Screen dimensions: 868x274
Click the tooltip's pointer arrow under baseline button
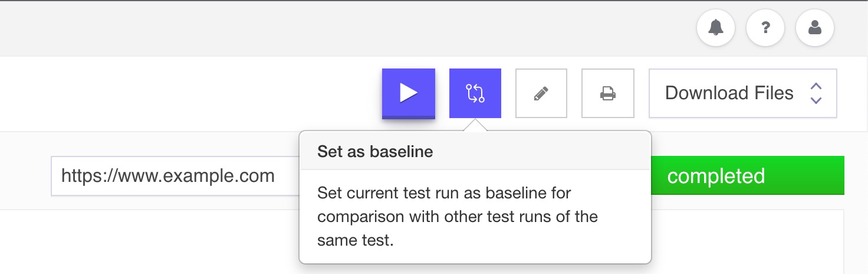point(475,125)
